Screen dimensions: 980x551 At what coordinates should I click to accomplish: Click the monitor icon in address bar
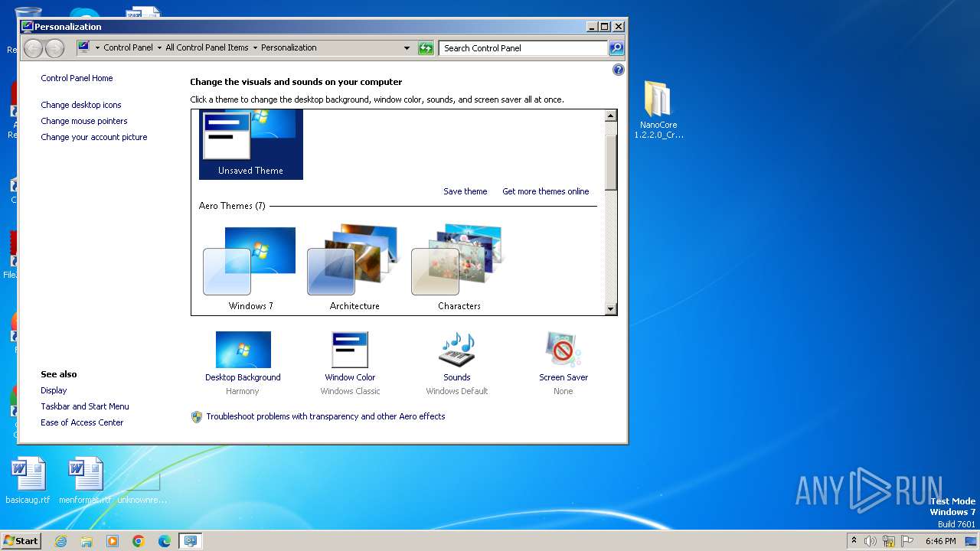pos(84,47)
